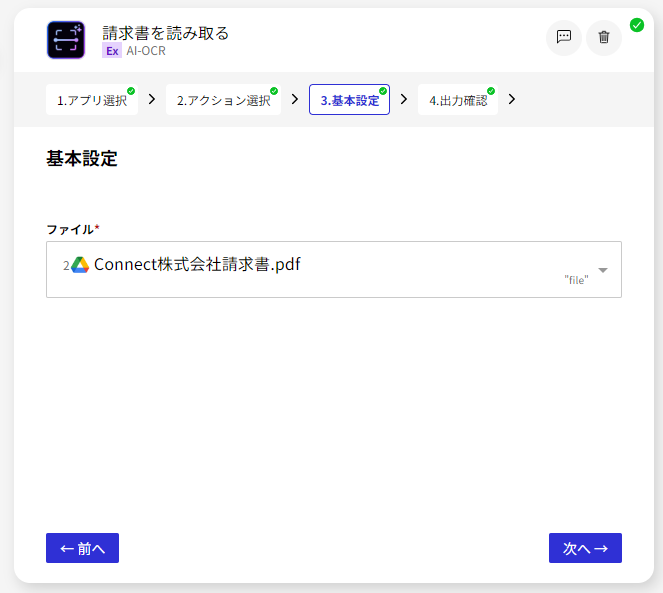Click the chevron after 1.アプリ選択
The height and width of the screenshot is (593, 663).
coord(152,99)
